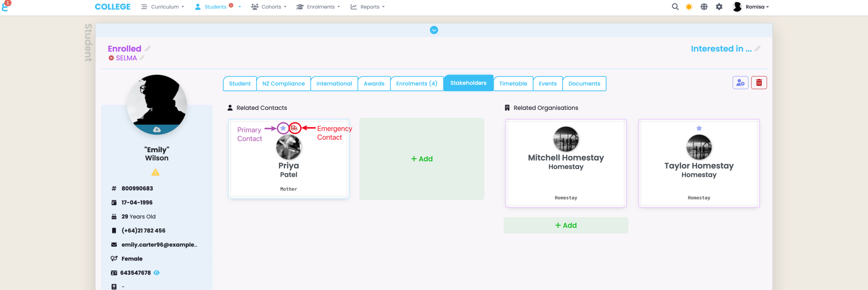This screenshot has width=868, height=290.
Task: Toggle light mode sun icon
Action: [689, 7]
